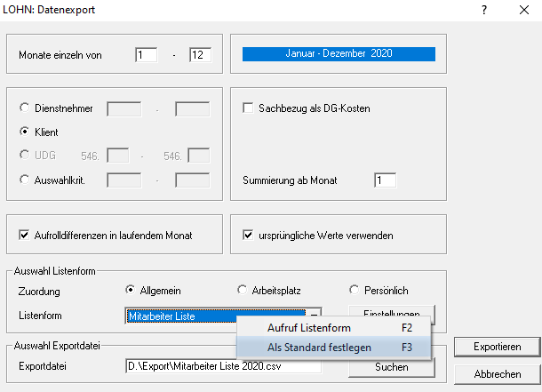Click the start month input field
Viewport: 542px width, 392px height.
click(x=147, y=55)
